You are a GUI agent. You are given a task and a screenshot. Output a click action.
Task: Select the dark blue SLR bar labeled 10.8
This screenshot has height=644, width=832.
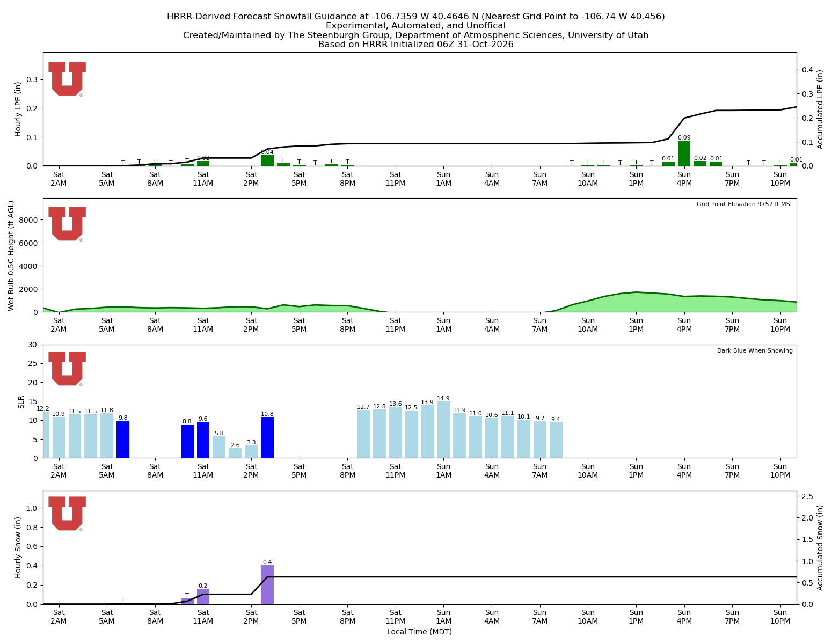click(267, 437)
